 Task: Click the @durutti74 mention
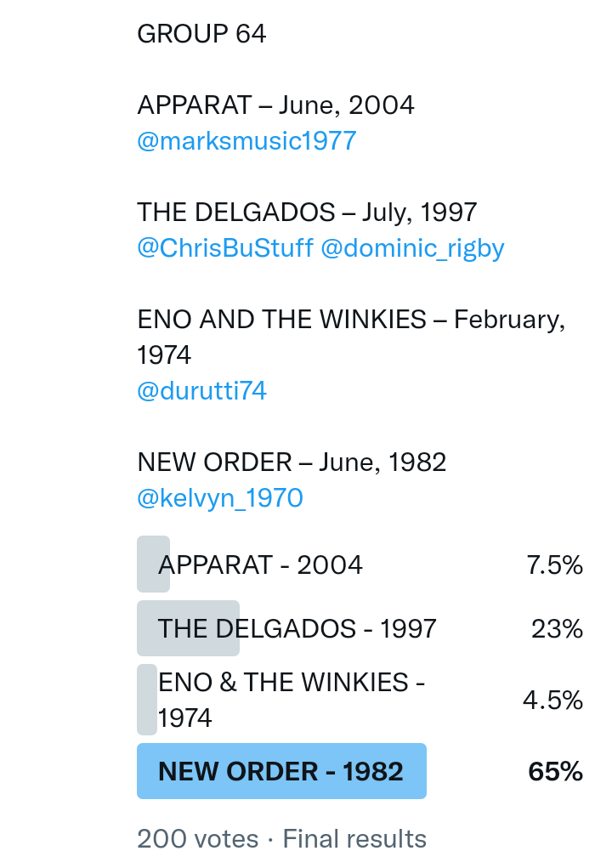pos(202,391)
